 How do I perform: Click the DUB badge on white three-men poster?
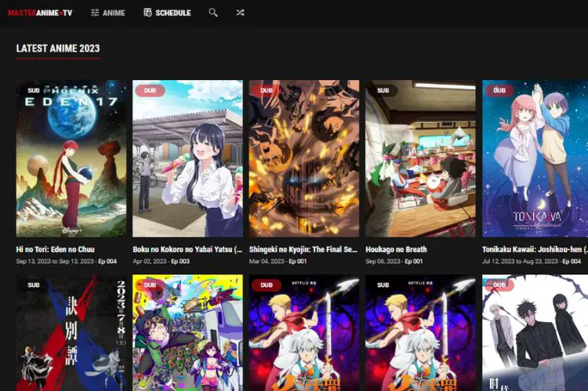click(x=499, y=285)
